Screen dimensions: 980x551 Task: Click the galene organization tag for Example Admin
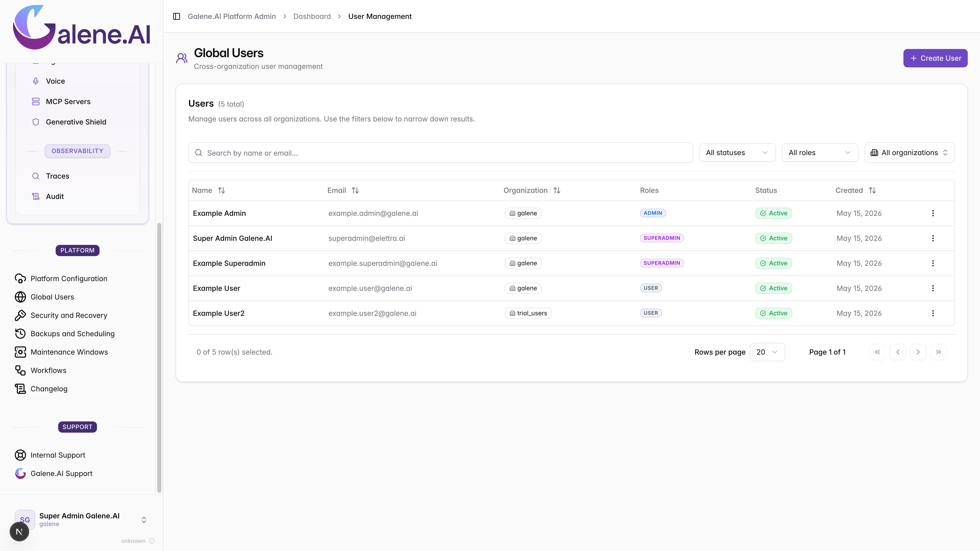pos(523,213)
